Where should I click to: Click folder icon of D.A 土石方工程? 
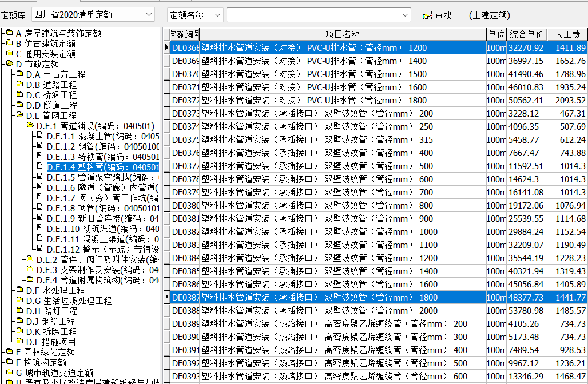(20, 74)
